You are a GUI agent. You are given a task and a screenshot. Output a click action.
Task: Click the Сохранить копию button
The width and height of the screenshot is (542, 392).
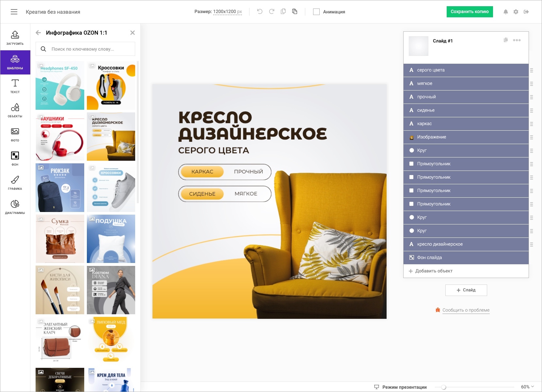[x=470, y=12]
